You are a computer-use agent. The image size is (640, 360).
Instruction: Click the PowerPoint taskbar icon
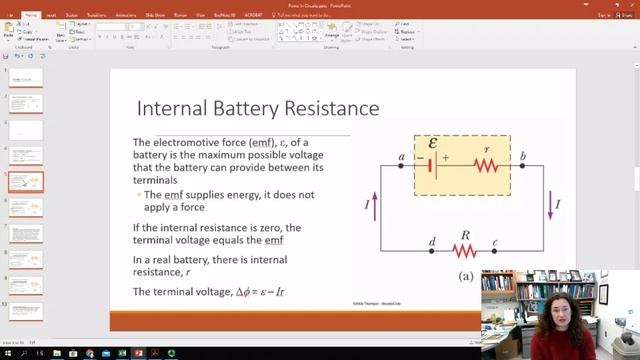[x=139, y=353]
